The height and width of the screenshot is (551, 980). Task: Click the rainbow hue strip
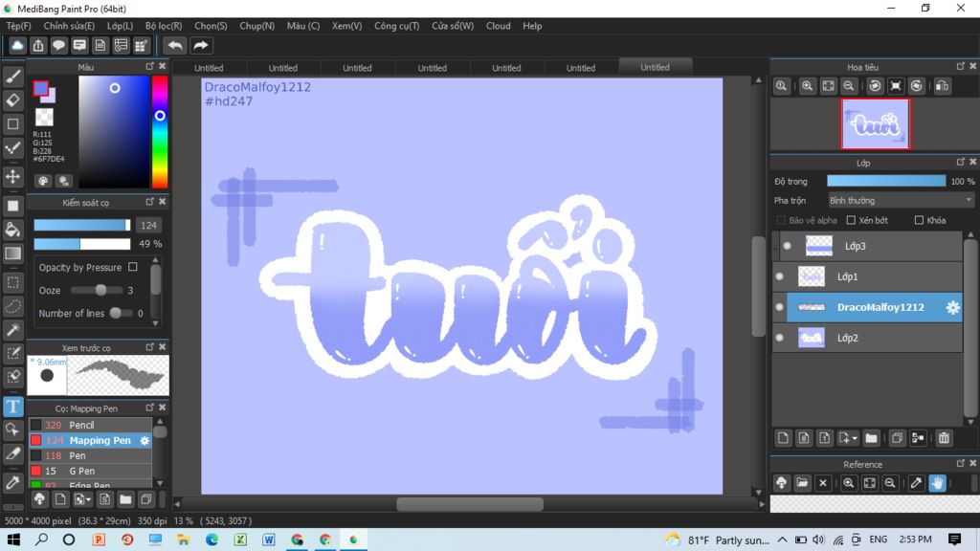pyautogui.click(x=160, y=132)
